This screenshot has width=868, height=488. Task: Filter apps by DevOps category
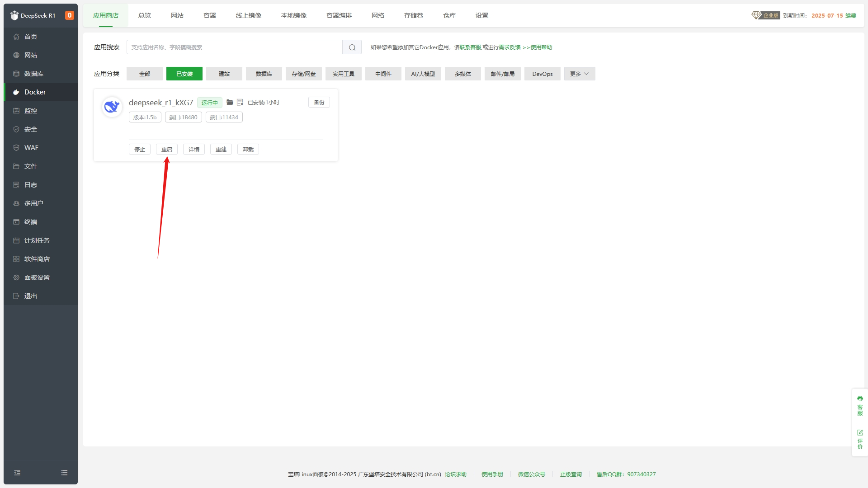(542, 74)
